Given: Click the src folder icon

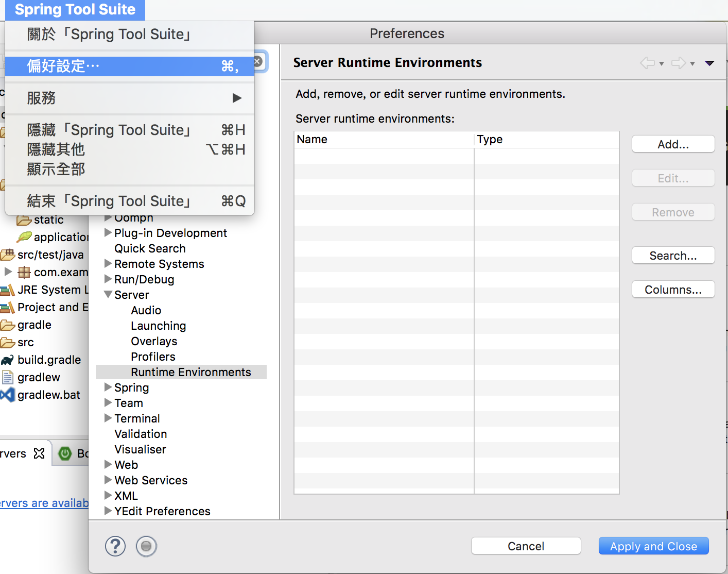Looking at the screenshot, I should coord(8,343).
